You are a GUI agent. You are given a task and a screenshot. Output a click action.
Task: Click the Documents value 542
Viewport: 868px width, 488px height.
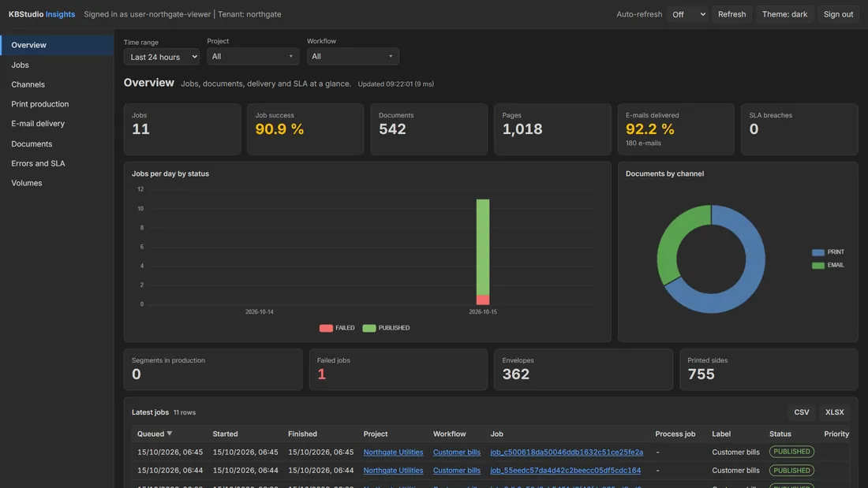[x=392, y=129]
